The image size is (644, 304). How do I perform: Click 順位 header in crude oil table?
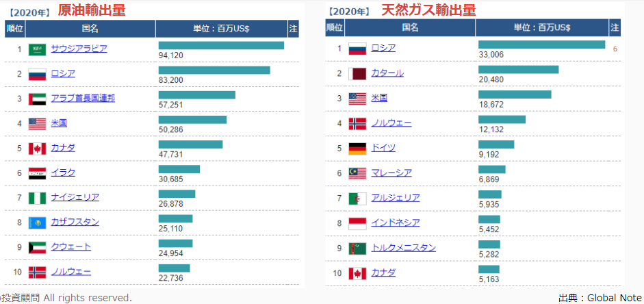(x=14, y=29)
